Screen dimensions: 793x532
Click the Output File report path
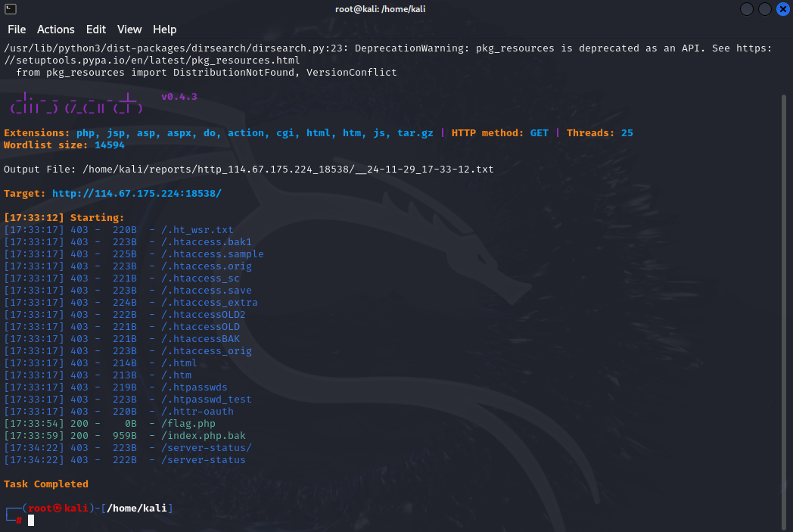tap(286, 170)
